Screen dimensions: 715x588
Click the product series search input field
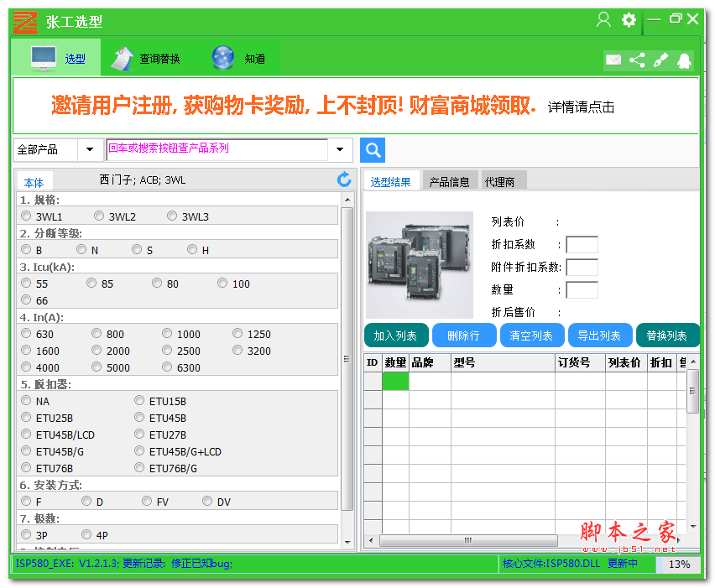pos(217,149)
